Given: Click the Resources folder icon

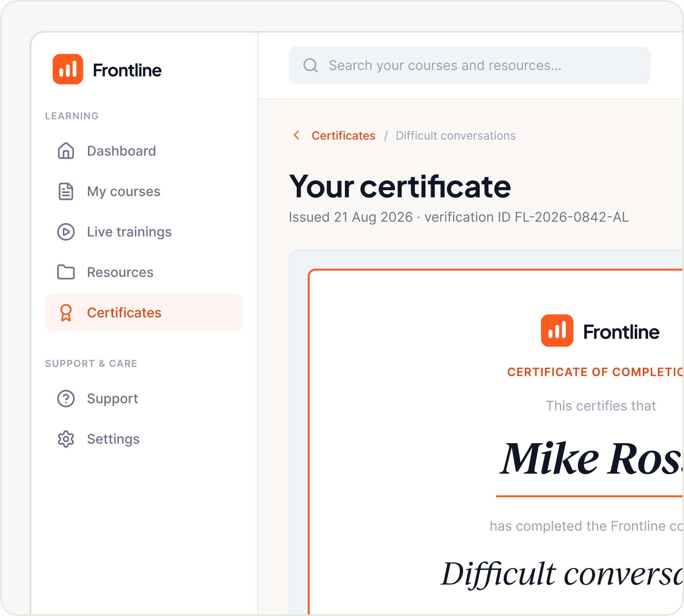Looking at the screenshot, I should click(x=66, y=272).
